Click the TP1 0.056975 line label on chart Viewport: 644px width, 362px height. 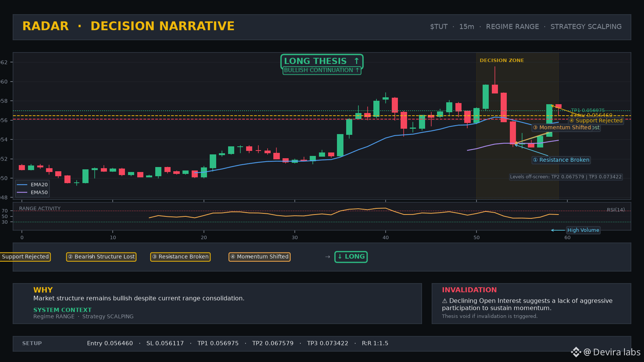(588, 110)
